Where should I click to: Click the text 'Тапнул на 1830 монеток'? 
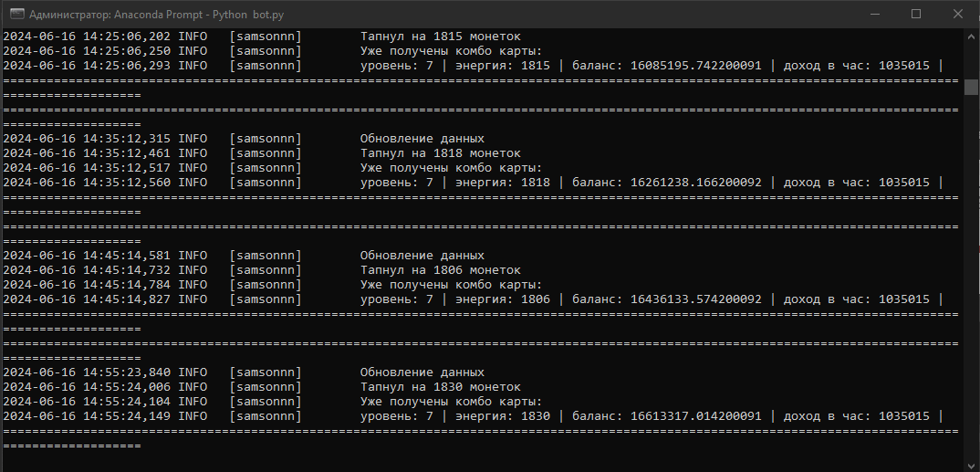[440, 387]
